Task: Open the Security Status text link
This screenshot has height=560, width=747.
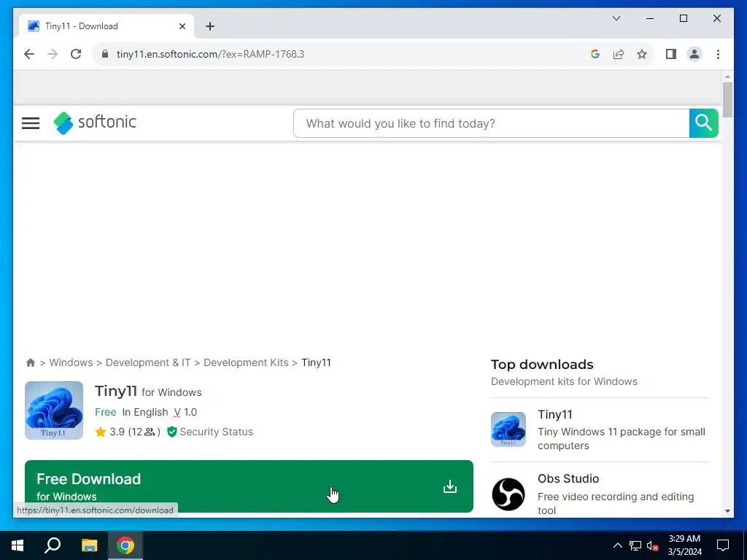Action: 216,432
